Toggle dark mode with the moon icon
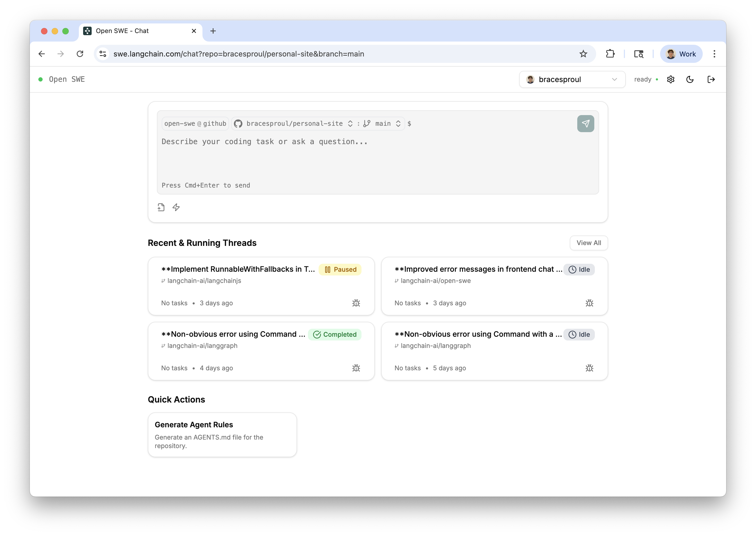Viewport: 756px width, 536px height. [690, 79]
